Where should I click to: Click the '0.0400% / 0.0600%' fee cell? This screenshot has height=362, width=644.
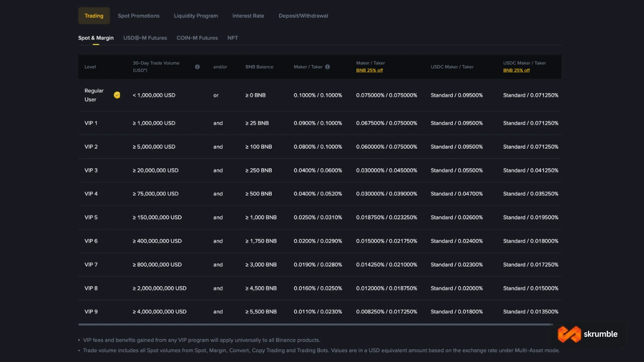(x=318, y=170)
